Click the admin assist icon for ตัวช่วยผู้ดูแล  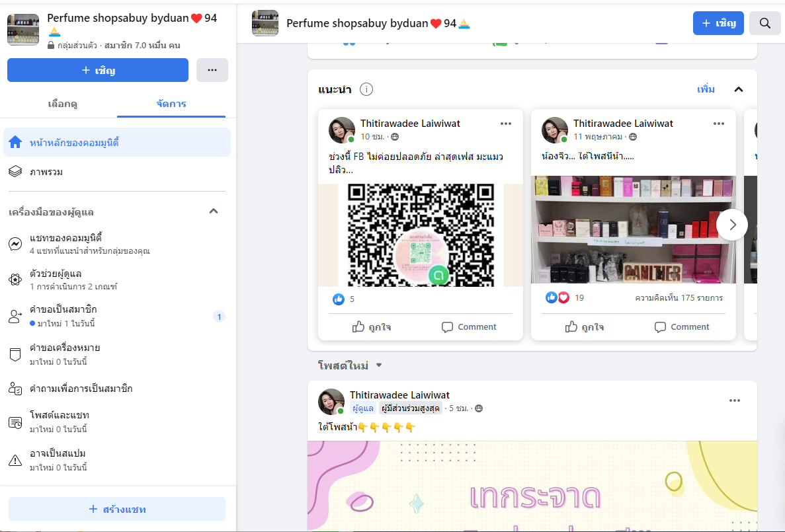(15, 280)
